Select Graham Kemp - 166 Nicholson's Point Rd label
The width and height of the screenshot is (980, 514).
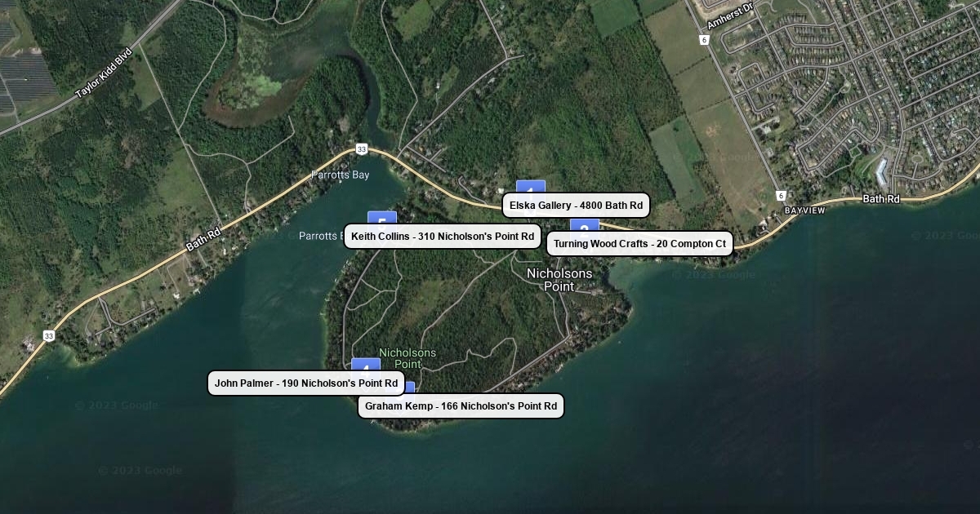tap(461, 406)
